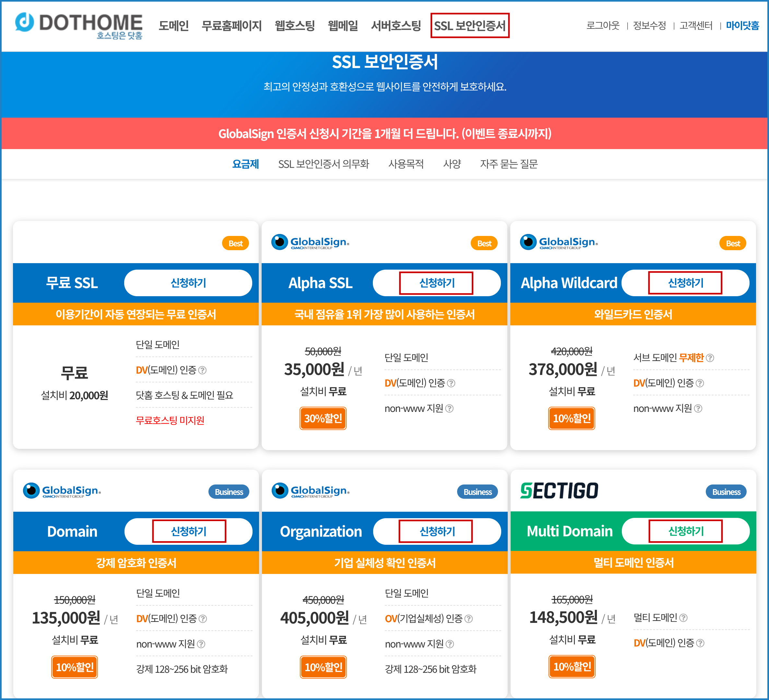Click help icon beside Alpha SSL non-www 지원
Viewport: 769px width, 700px height.
tap(449, 408)
